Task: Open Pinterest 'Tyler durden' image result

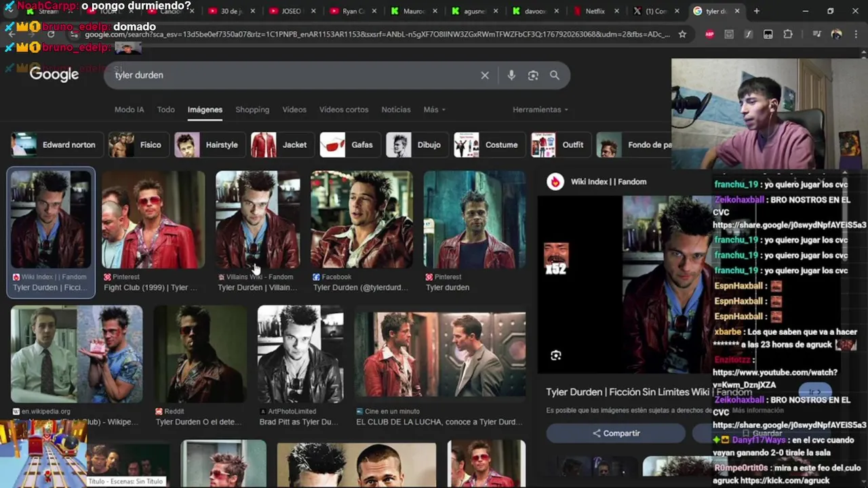Action: click(x=474, y=220)
